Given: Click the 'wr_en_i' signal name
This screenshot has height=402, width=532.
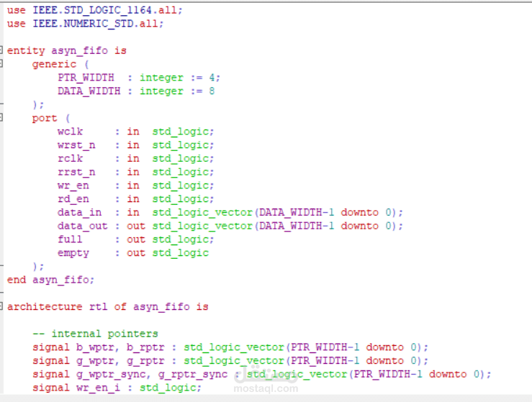Looking at the screenshot, I should [x=99, y=388].
